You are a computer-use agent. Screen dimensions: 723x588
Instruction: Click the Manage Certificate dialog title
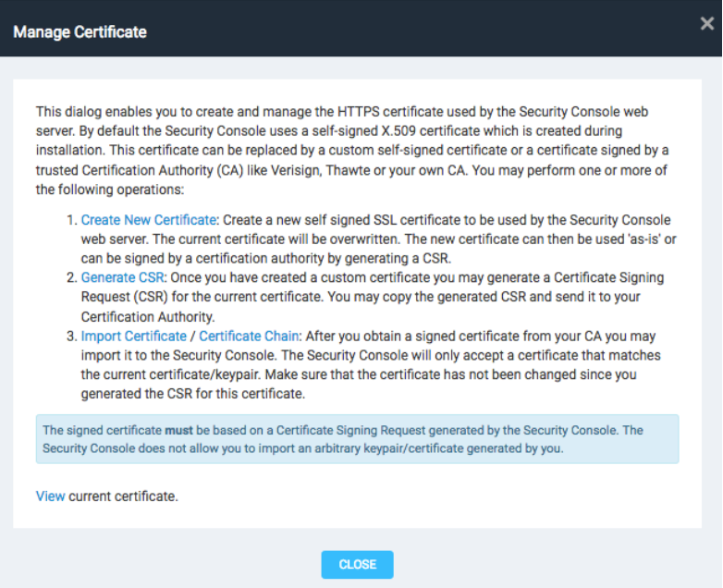tap(80, 32)
